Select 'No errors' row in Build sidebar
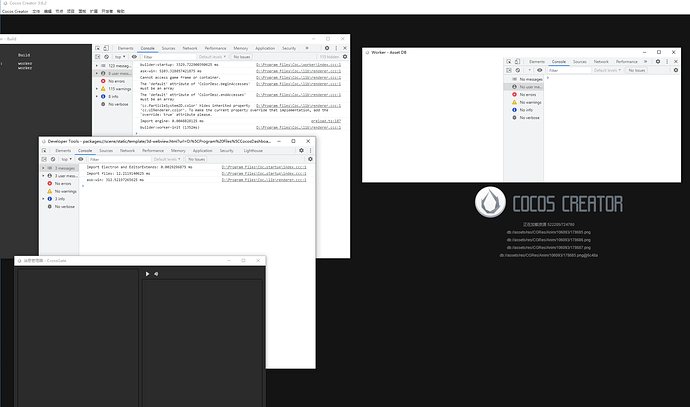This screenshot has height=407, width=690. (112, 81)
